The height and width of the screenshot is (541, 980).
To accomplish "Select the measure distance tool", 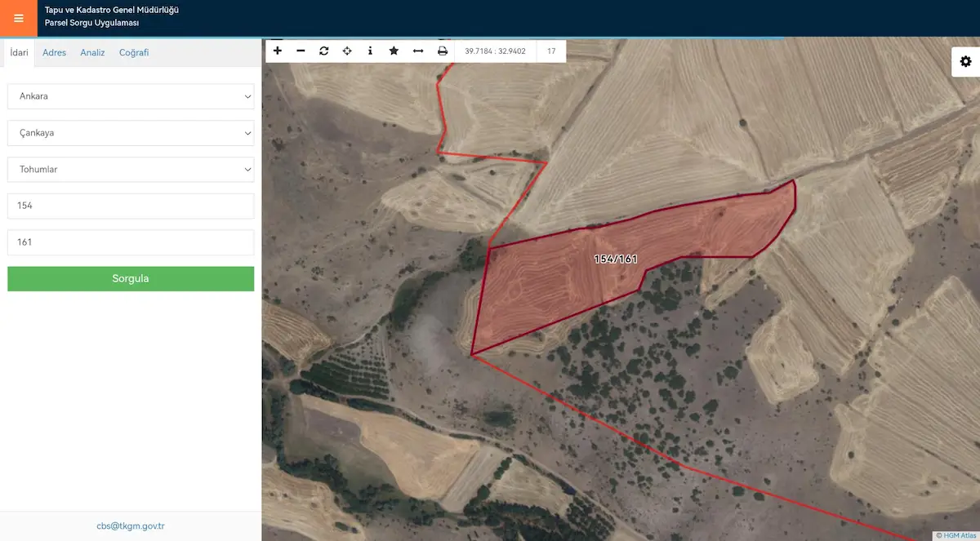I will coord(418,51).
